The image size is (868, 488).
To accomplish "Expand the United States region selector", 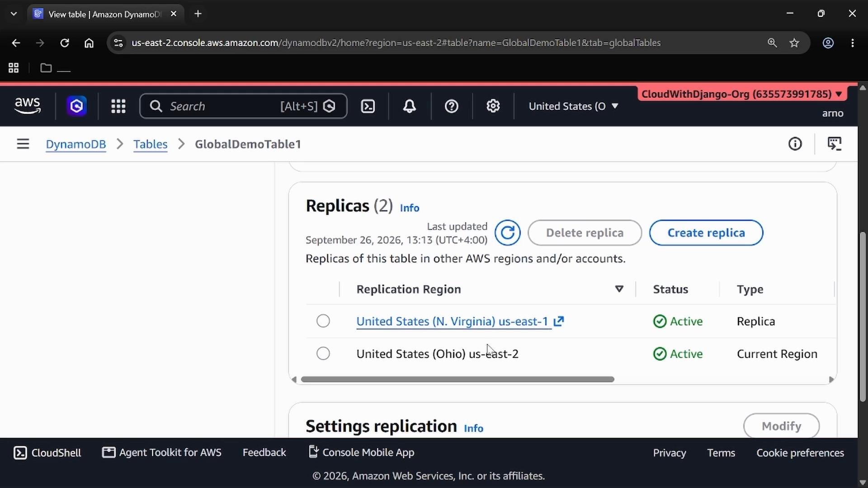I will 573,106.
